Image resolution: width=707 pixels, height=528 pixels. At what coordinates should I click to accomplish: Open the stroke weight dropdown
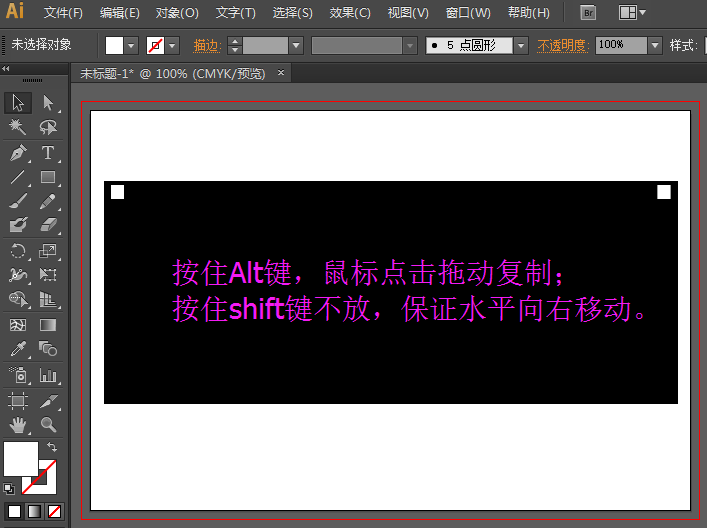pos(296,46)
